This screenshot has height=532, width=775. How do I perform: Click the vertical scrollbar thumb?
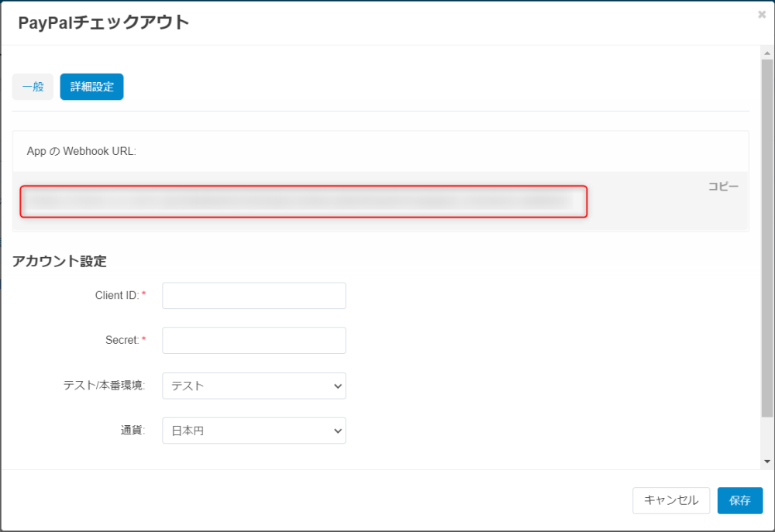767,240
